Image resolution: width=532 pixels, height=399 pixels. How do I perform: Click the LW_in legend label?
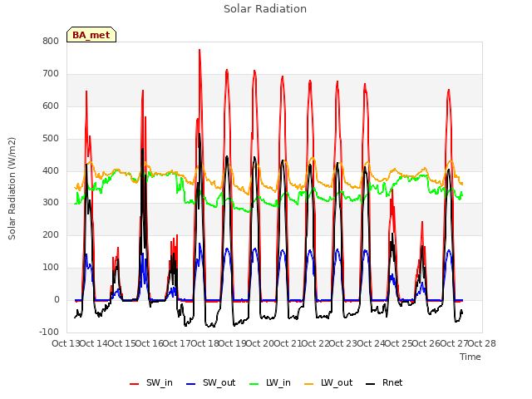[x=278, y=382]
